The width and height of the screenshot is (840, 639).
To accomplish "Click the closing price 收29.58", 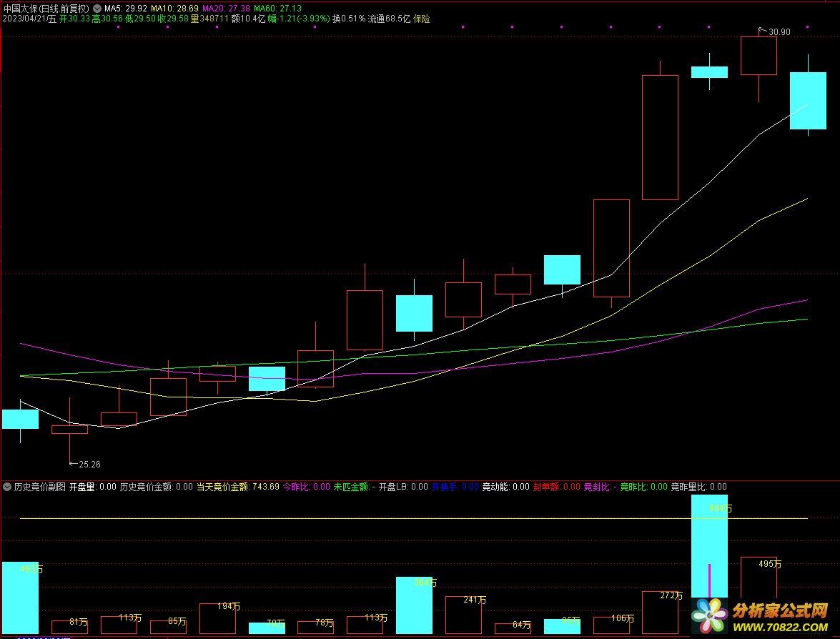I will pyautogui.click(x=172, y=19).
